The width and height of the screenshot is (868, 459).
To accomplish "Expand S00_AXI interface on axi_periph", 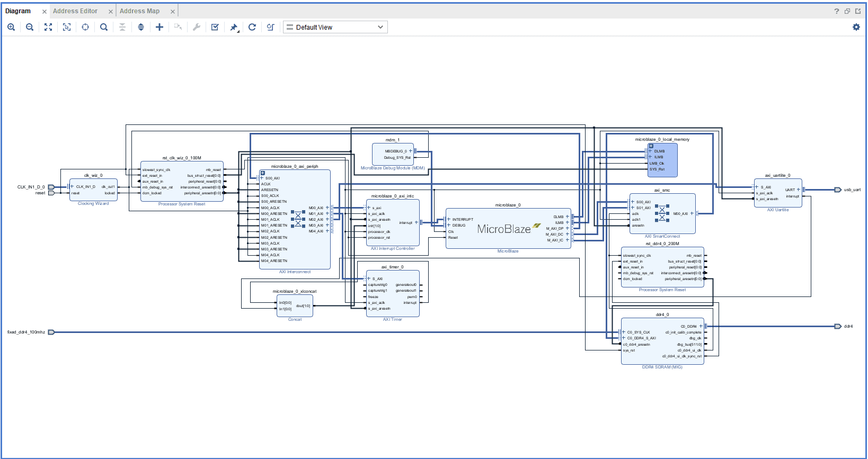I will click(x=262, y=178).
